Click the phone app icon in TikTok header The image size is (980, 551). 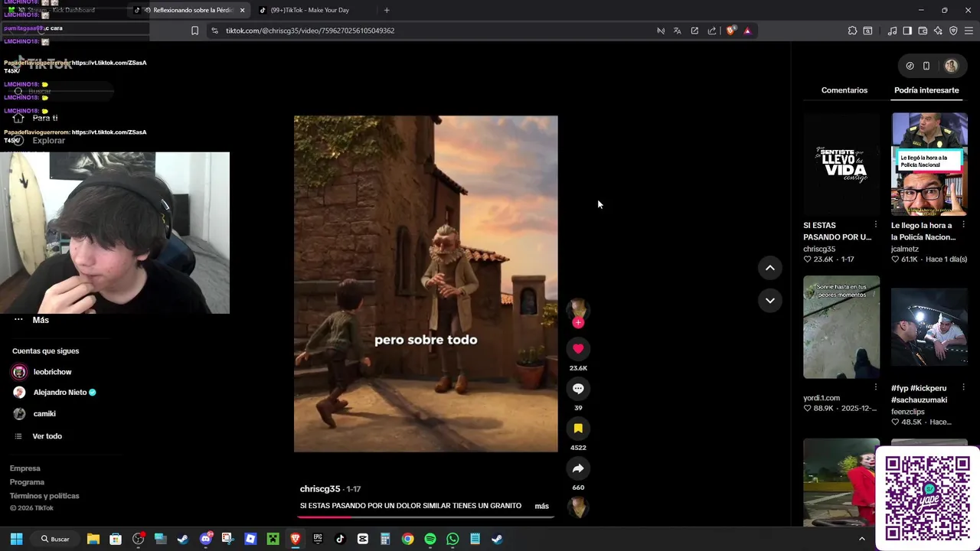pos(926,66)
